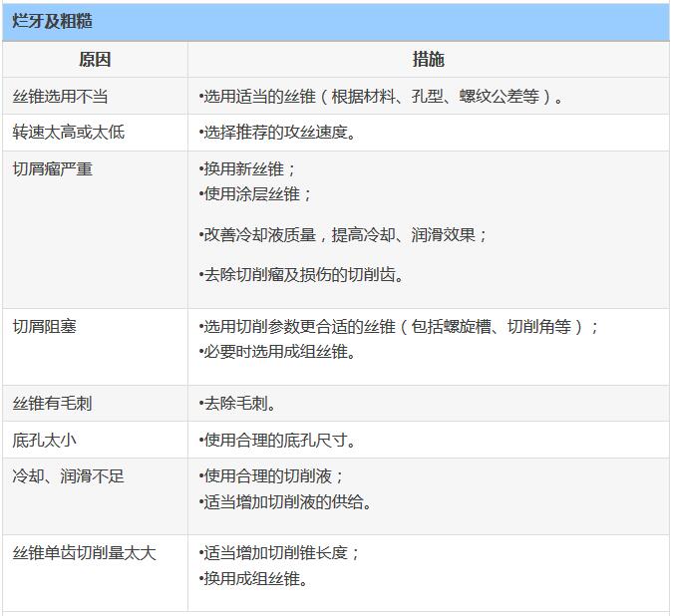Click the line 去除切削瘤及损伤的切削齿
This screenshot has height=616, width=675.
[302, 275]
